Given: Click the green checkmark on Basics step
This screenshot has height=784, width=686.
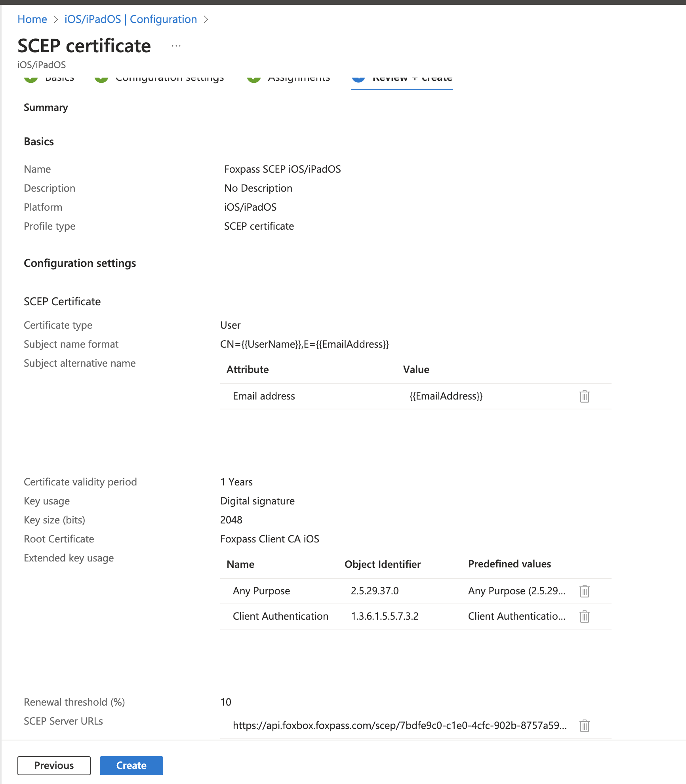Looking at the screenshot, I should [x=31, y=78].
